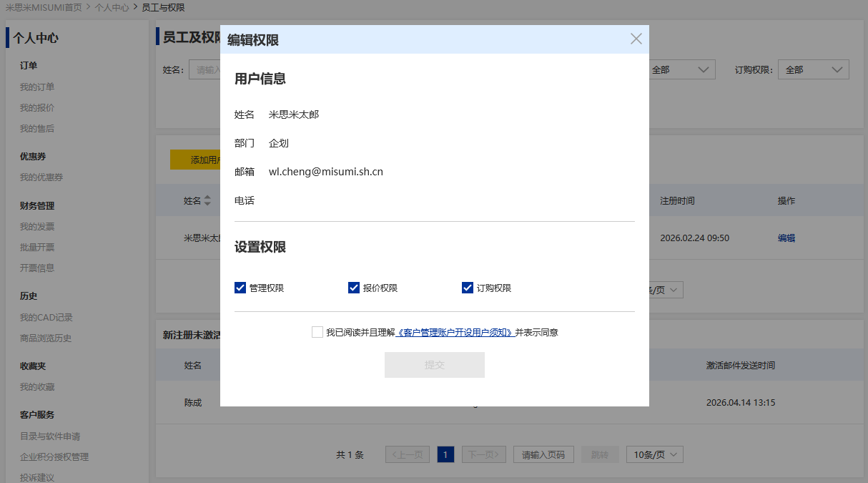The height and width of the screenshot is (483, 868).
Task: Open the 《客户管理账户开设用户须知》 link
Action: tap(455, 333)
